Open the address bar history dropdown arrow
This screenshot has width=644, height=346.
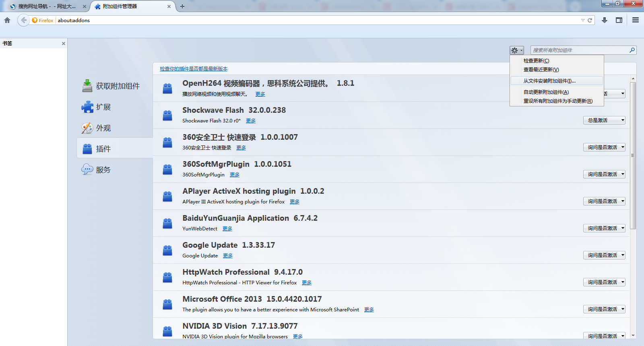coord(583,20)
